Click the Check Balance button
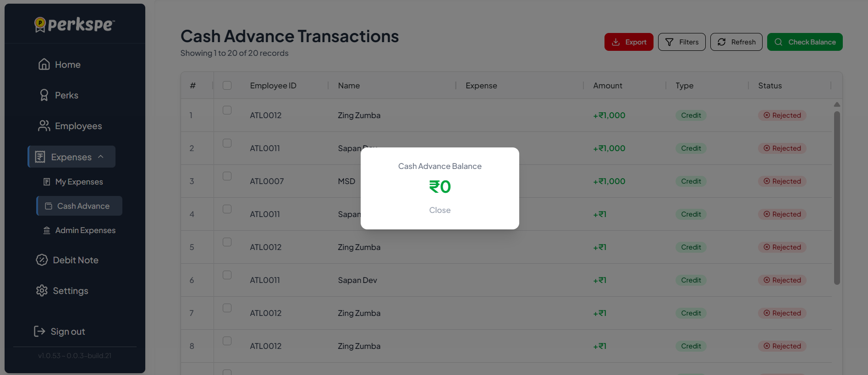 click(x=805, y=42)
